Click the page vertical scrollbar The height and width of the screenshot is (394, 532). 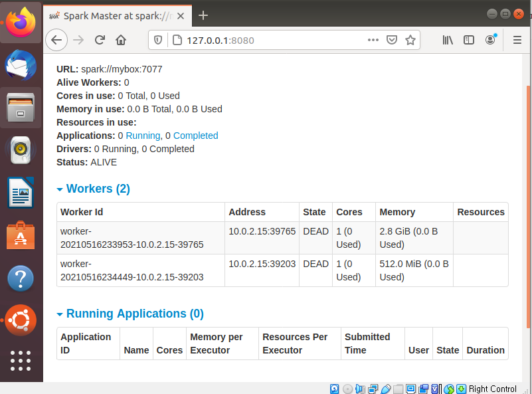click(528, 207)
